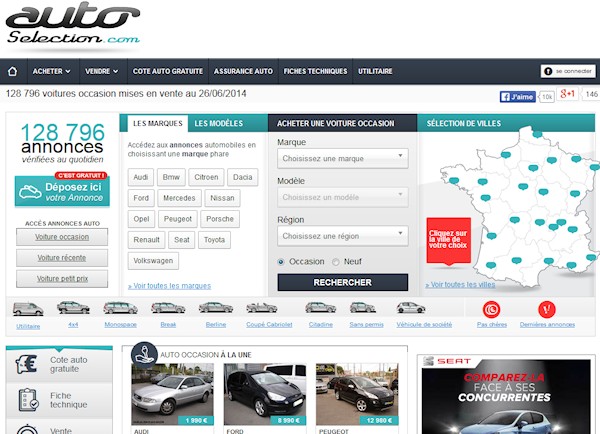Choose the Renault brand button
600x434 pixels.
point(147,240)
